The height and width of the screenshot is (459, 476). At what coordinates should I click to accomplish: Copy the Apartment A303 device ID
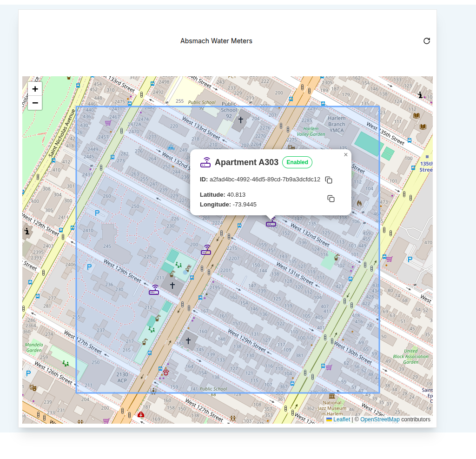tap(329, 180)
